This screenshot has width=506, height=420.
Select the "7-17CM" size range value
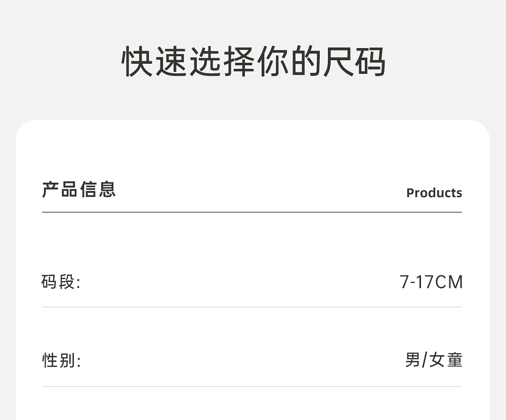(x=431, y=282)
